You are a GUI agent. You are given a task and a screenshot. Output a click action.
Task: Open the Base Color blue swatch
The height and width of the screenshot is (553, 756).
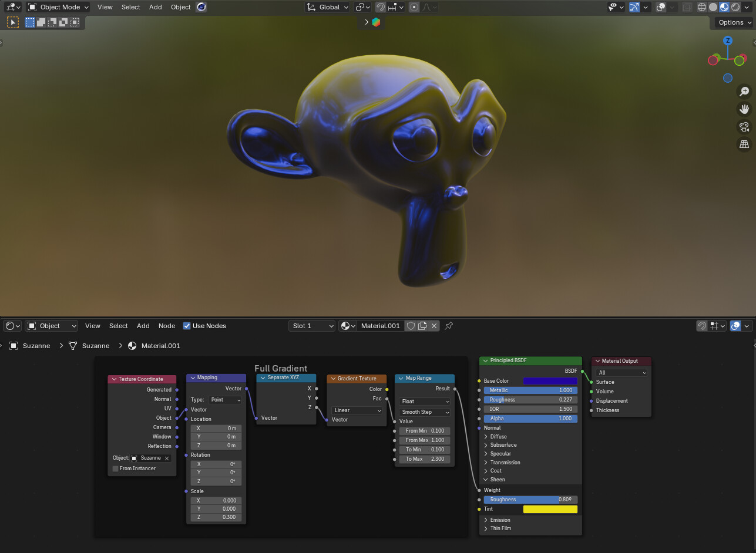click(x=550, y=381)
